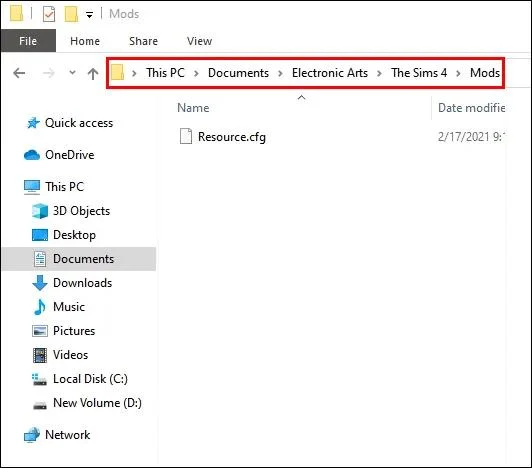Click New folder icon in quick toolbar

(x=71, y=14)
